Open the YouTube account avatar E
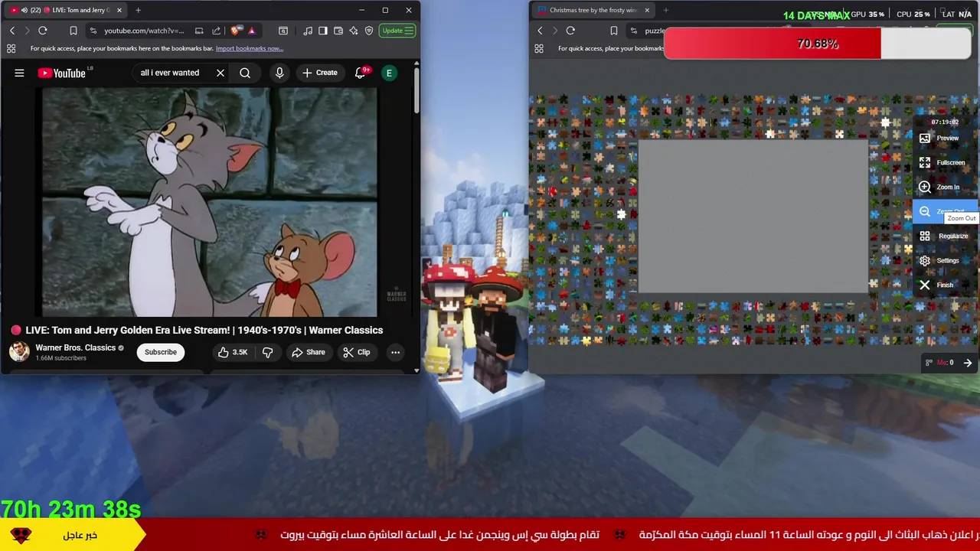980x551 pixels. (x=389, y=73)
